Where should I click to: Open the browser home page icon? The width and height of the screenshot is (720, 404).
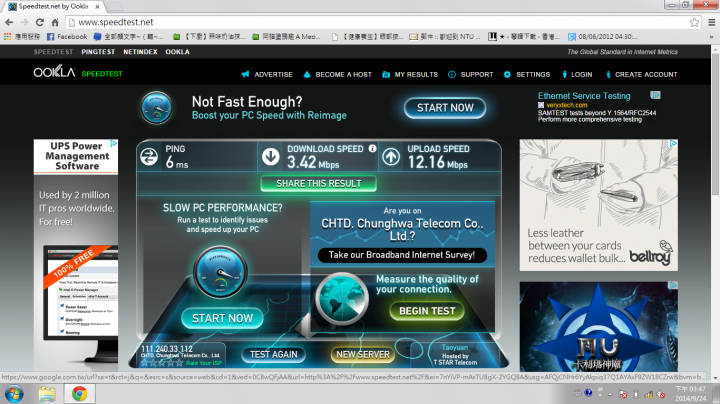pyautogui.click(x=55, y=22)
